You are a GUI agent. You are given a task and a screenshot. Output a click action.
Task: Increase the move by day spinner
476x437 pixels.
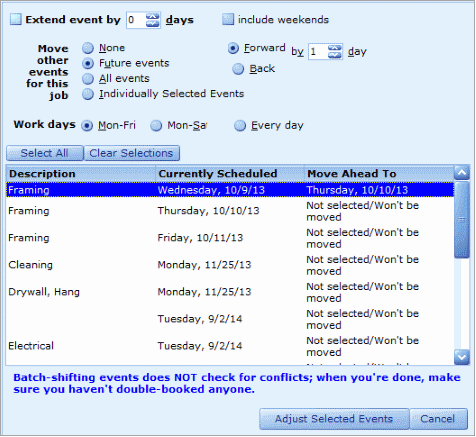pyautogui.click(x=335, y=48)
